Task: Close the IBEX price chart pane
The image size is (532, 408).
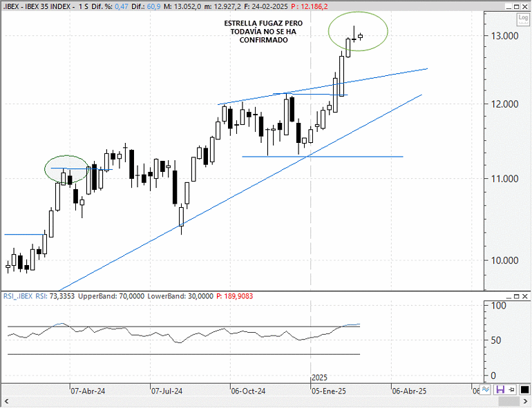Action: [525, 6]
